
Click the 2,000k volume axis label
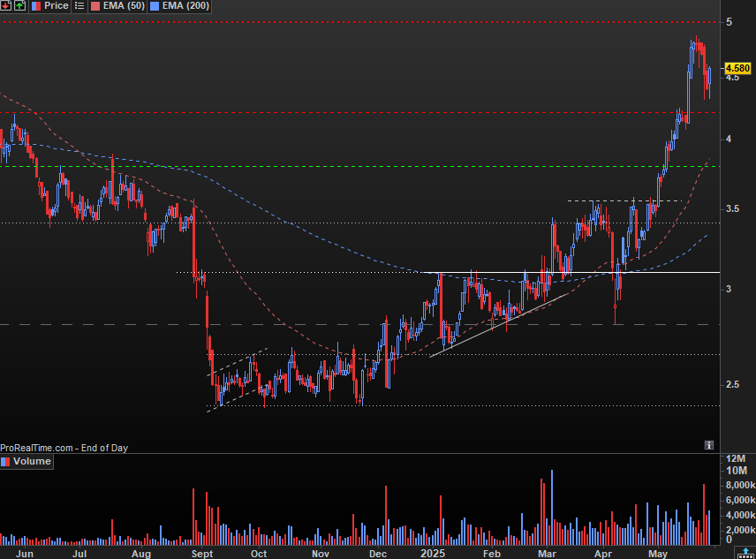point(741,530)
